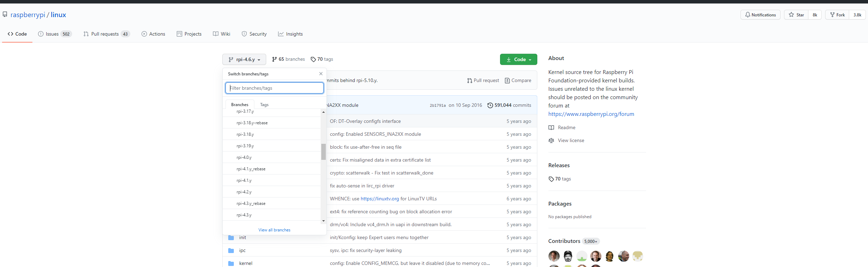
Task: Open the Packages heading link
Action: (x=560, y=203)
